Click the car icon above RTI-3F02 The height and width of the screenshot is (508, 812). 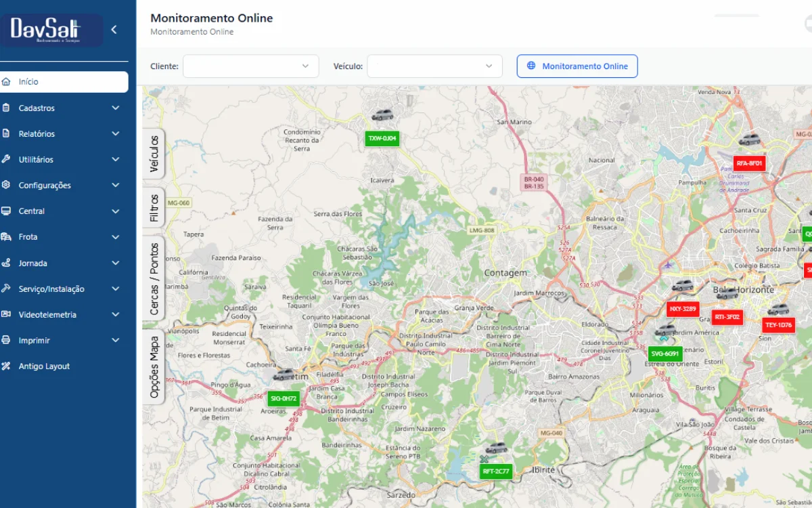pos(727,293)
